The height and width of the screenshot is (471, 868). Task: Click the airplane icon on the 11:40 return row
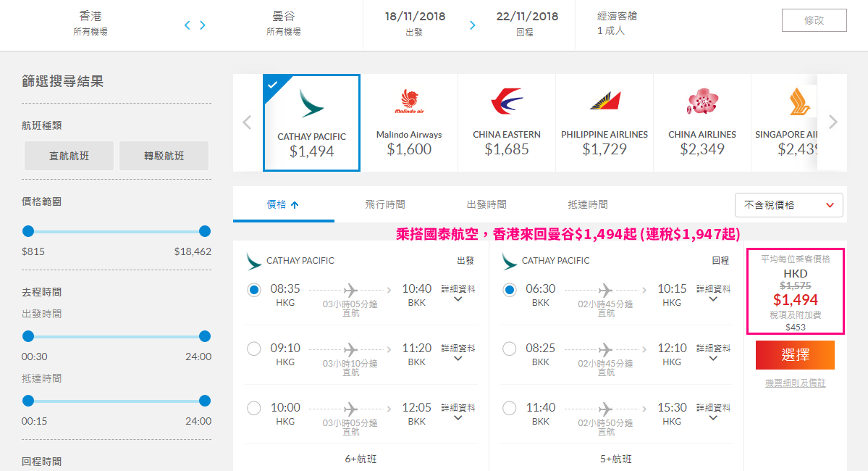[606, 409]
